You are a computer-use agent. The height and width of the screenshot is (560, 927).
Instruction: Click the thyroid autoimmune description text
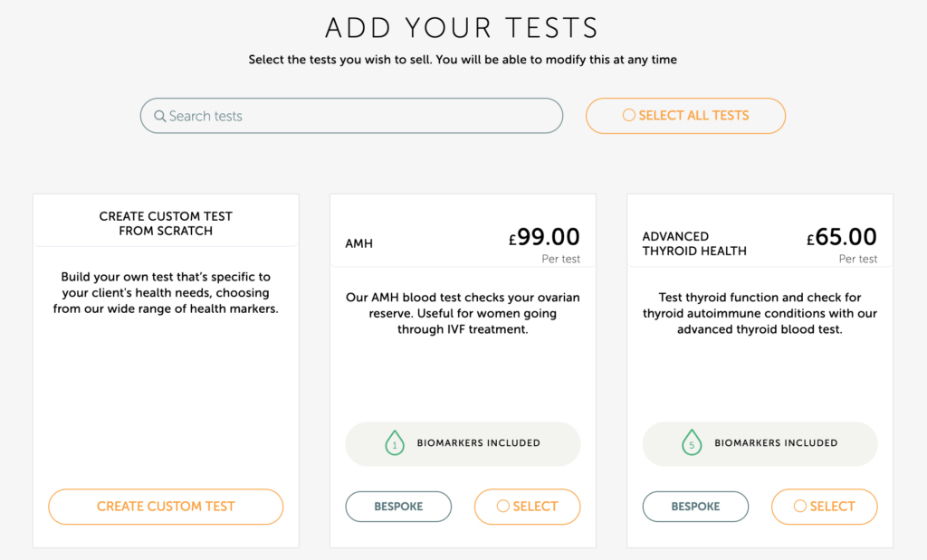pyautogui.click(x=760, y=313)
